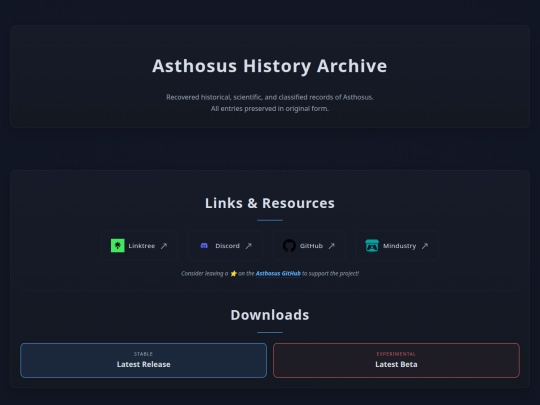Click the 'Recovered historical, scientific' description line

[x=270, y=97]
